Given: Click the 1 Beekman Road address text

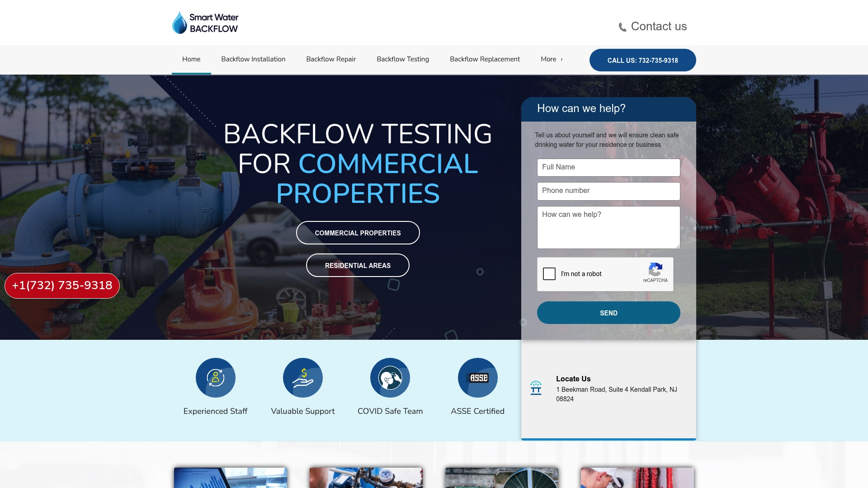Looking at the screenshot, I should coord(617,394).
